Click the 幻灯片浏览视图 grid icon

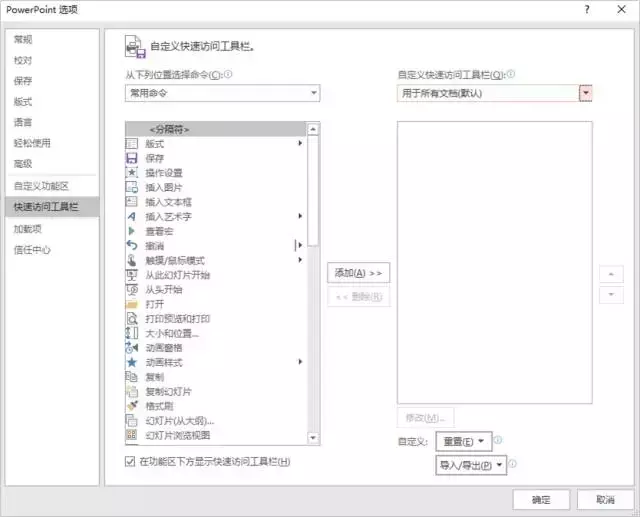(x=131, y=435)
